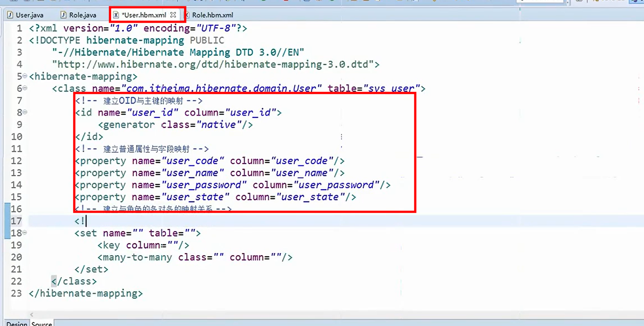This screenshot has height=326, width=644.
Task: Click the com.itheima.hibernate.domain.User class name value
Action: point(221,88)
